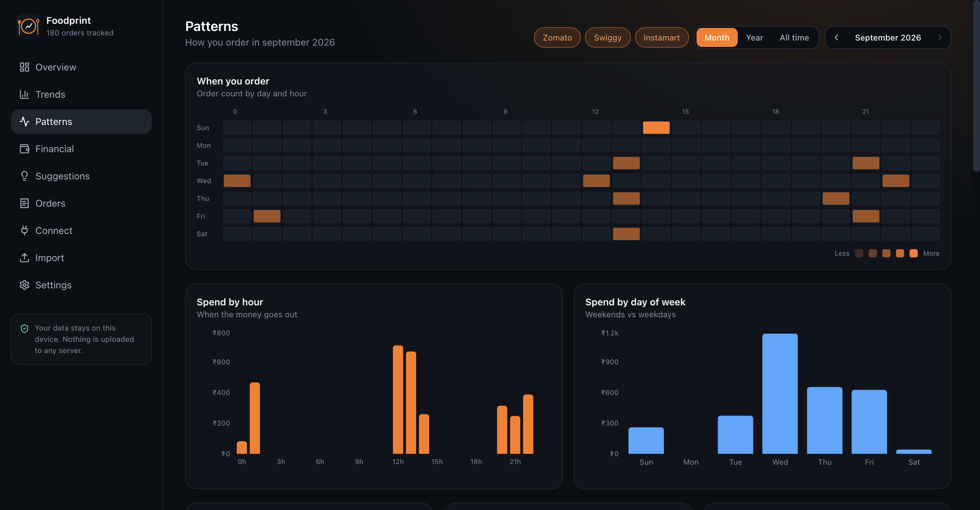Click the bright orange Sunday 14h heatmap cell
The width and height of the screenshot is (980, 510).
[656, 127]
